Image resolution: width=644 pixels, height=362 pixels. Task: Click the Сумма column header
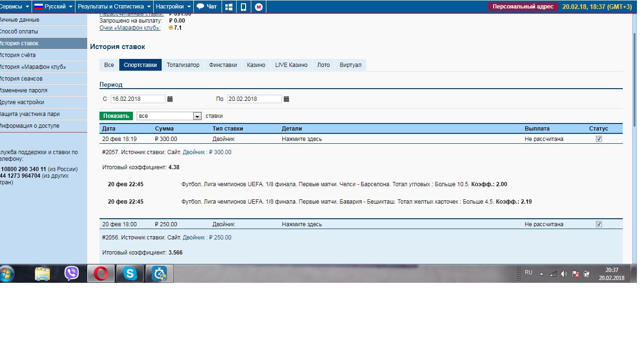point(164,129)
